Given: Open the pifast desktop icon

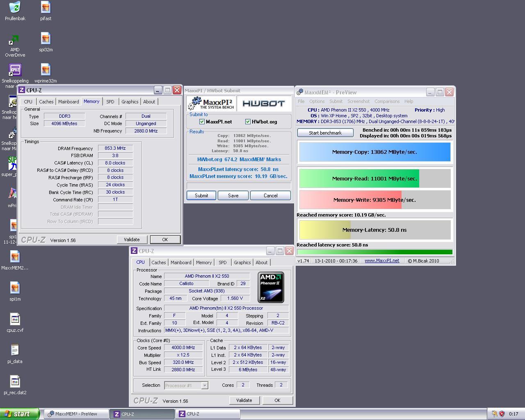Looking at the screenshot, I should [x=46, y=7].
